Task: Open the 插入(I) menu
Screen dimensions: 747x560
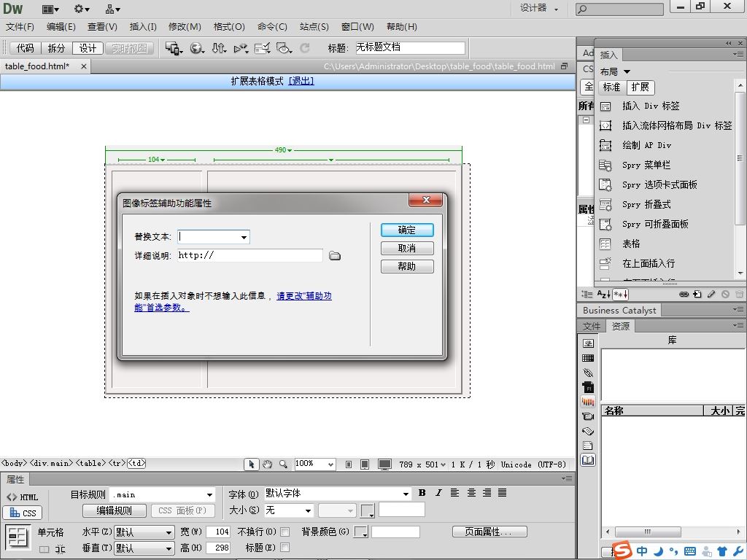Action: pyautogui.click(x=143, y=27)
